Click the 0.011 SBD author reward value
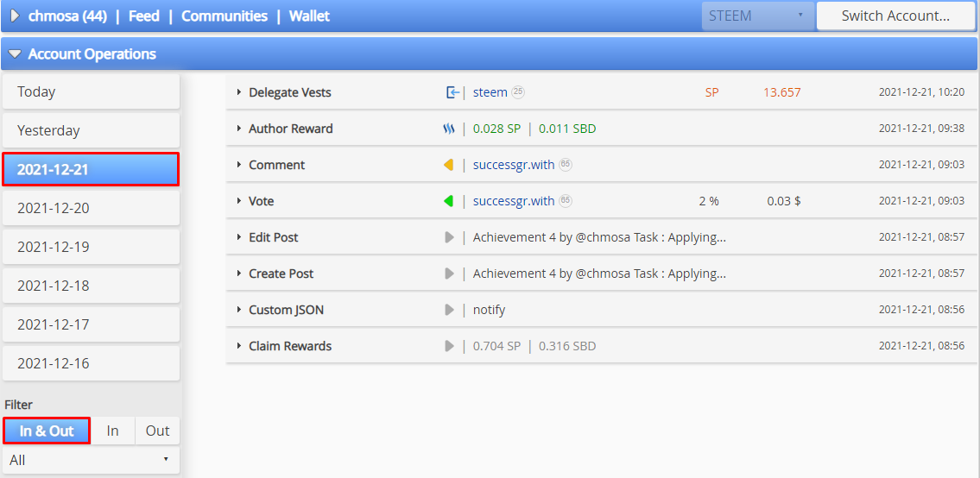 [567, 129]
